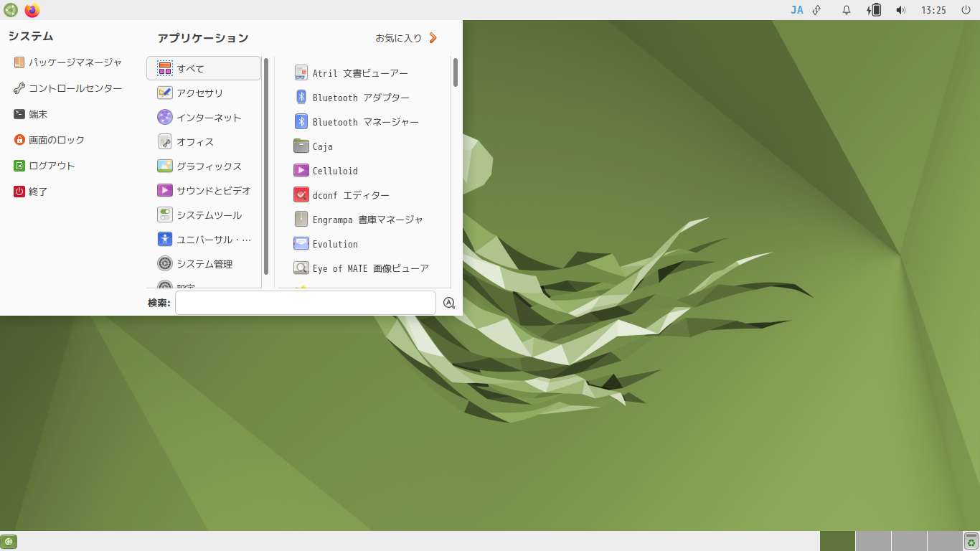
Task: Open the session power menu icon
Action: pos(966,10)
